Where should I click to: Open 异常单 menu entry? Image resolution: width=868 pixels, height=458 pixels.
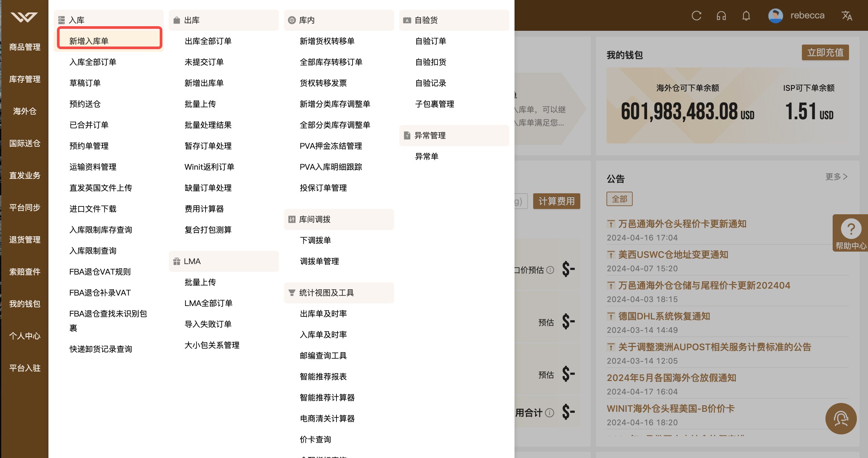426,157
